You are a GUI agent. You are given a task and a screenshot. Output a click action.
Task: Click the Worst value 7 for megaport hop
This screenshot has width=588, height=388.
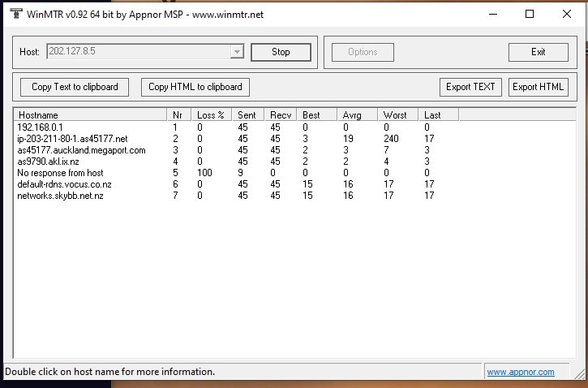click(386, 150)
